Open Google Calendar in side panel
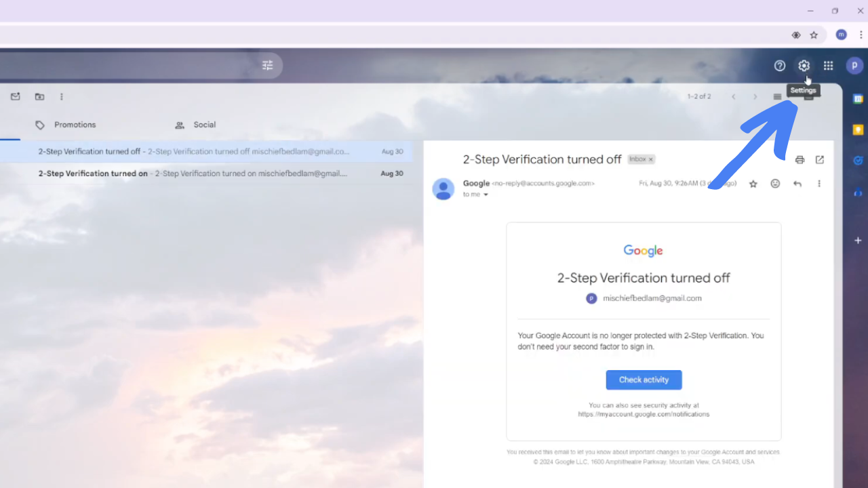The image size is (868, 488). click(x=858, y=99)
